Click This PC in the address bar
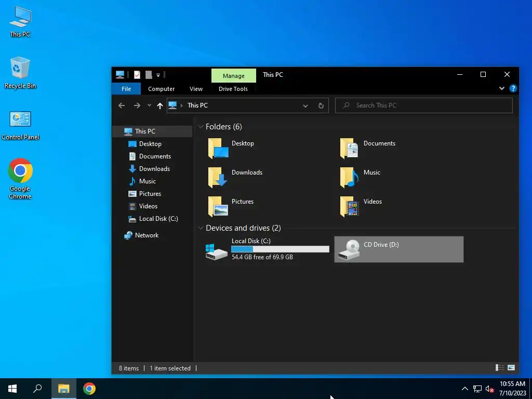The width and height of the screenshot is (532, 399). click(x=197, y=105)
